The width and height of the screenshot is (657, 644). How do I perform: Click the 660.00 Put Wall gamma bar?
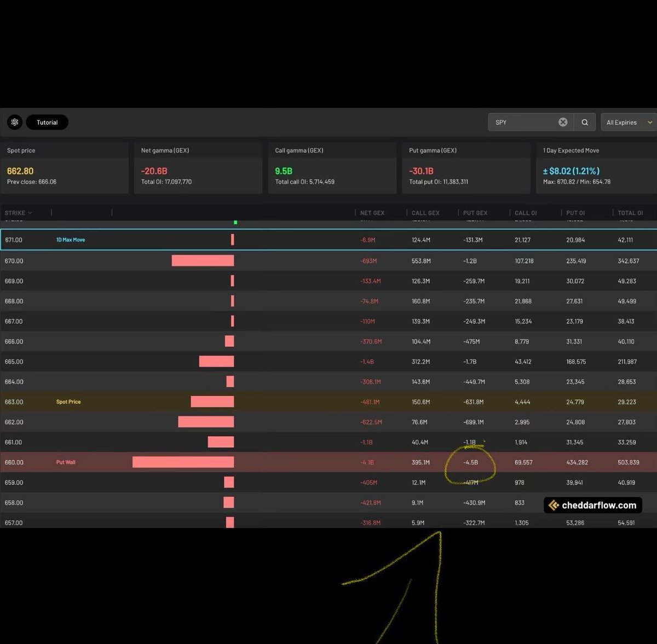click(x=183, y=462)
